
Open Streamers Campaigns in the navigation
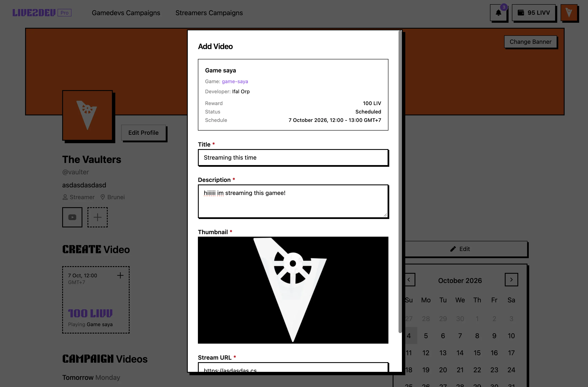coord(209,13)
